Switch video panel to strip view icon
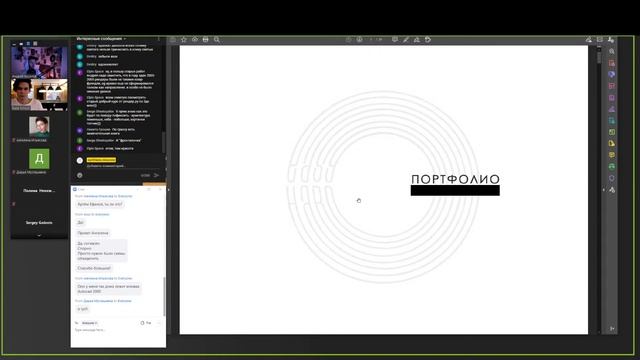Viewport: 640px width, 360px height. 28,43
